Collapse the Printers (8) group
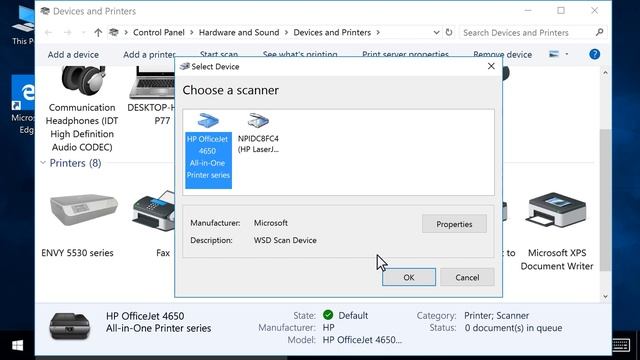640x360 pixels. pos(43,163)
